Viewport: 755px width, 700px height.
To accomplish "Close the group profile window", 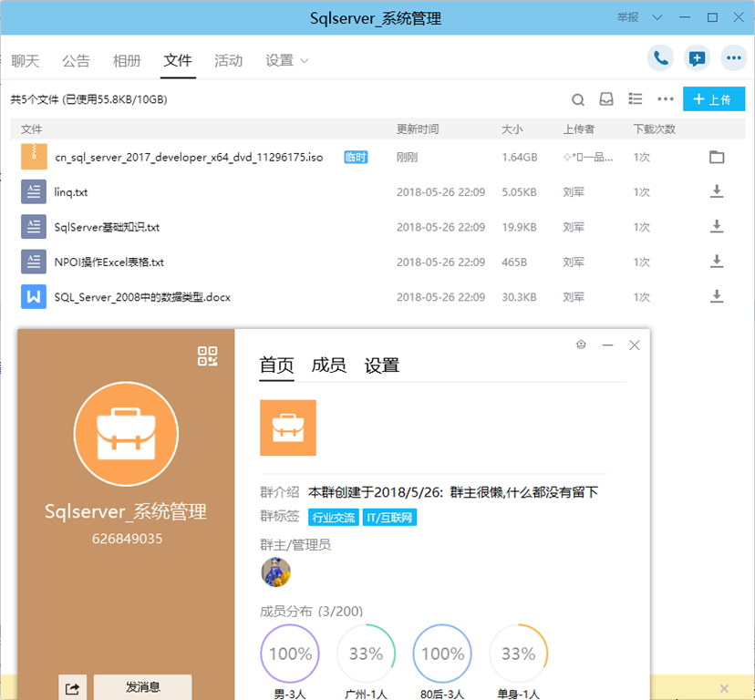I will click(x=634, y=345).
